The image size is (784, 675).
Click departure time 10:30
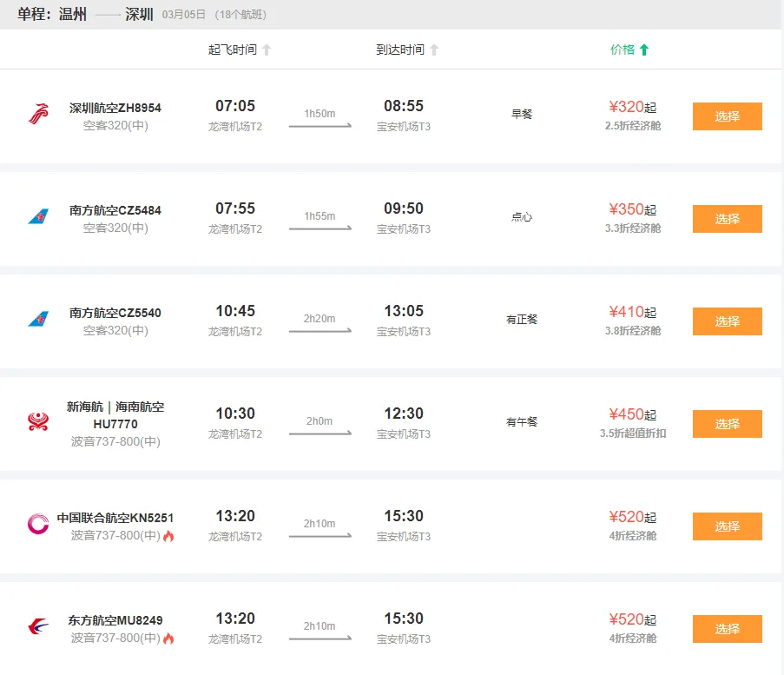click(x=235, y=414)
